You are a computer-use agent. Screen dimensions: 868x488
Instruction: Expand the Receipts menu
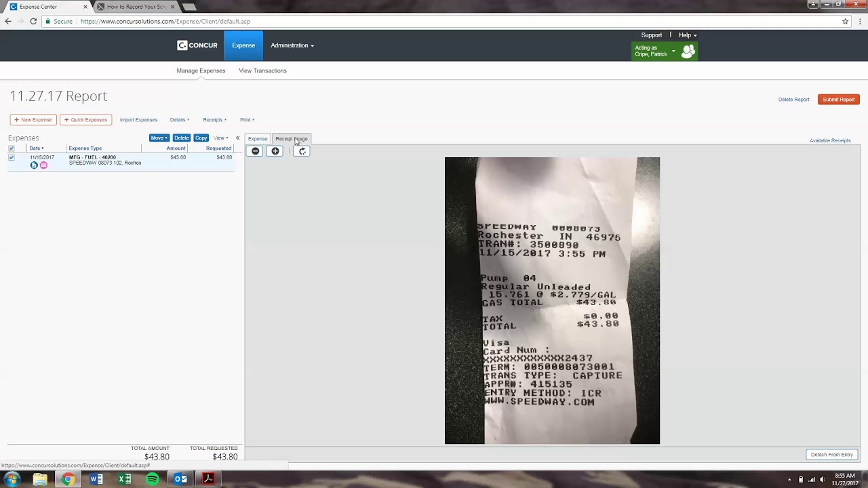pyautogui.click(x=215, y=120)
